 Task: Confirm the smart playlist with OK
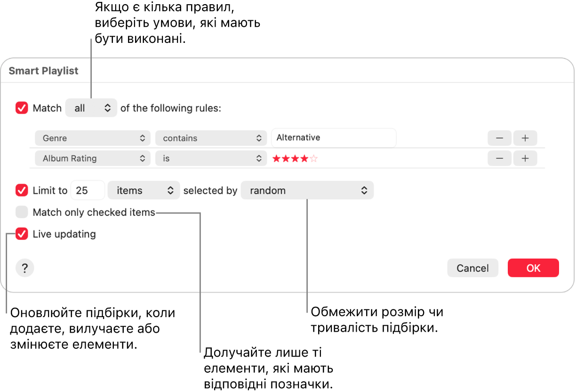pos(533,268)
